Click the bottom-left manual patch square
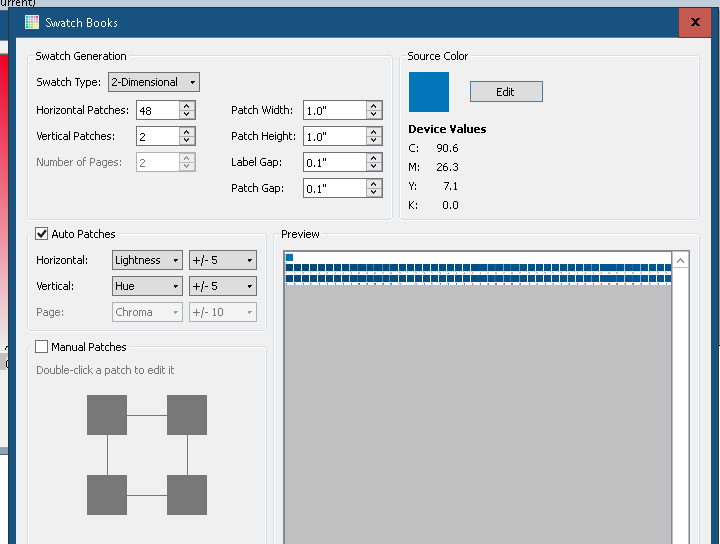 [x=107, y=495]
